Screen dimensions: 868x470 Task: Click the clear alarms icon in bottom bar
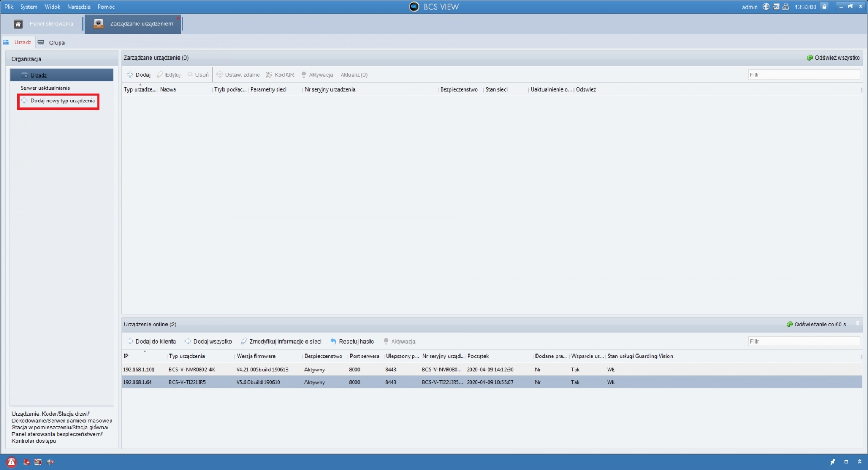[26, 462]
